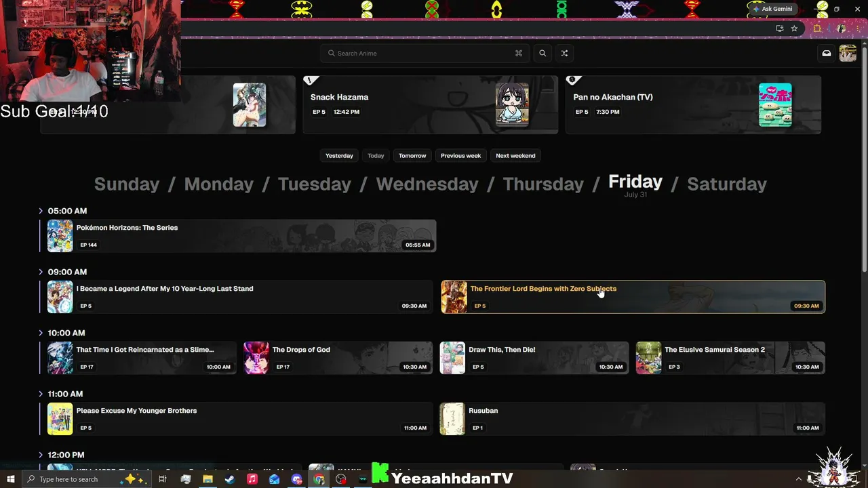The image size is (868, 488).
Task: Click the Snack Hazama cover thumbnail
Action: click(512, 104)
